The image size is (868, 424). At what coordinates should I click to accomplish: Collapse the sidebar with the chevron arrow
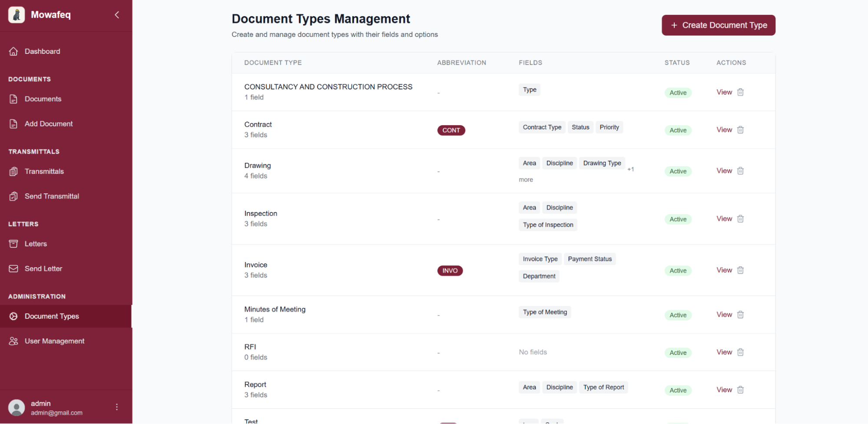116,14
